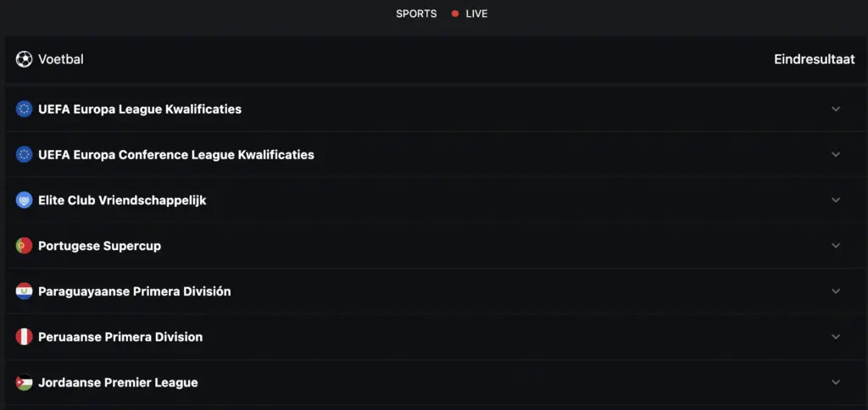Expand Paraguayaanse Primera División chevron

(x=836, y=291)
